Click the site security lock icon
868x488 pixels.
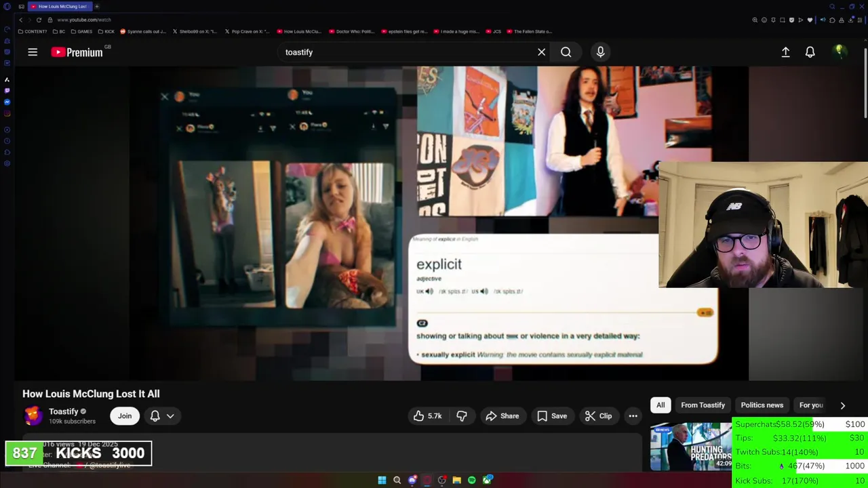coord(50,20)
